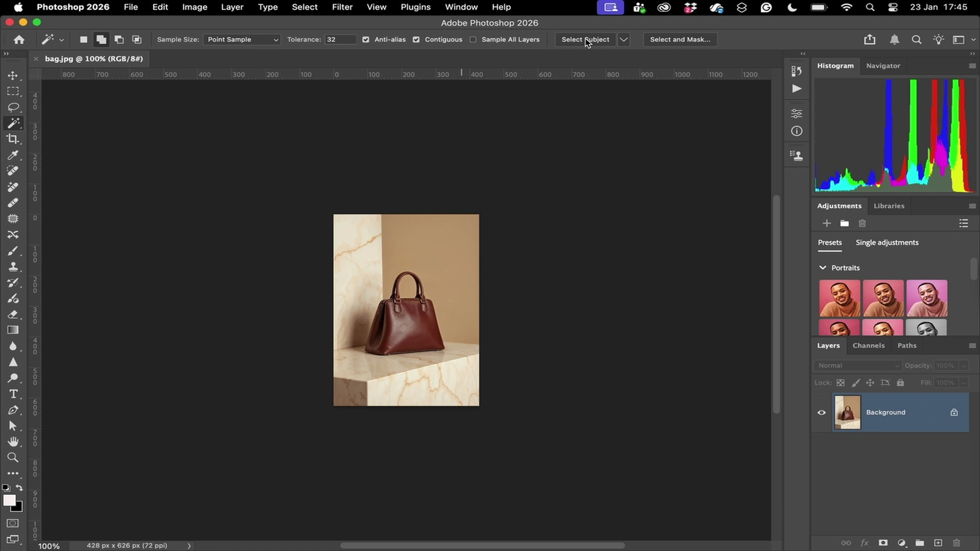Edit the Tolerance input field

[x=340, y=39]
